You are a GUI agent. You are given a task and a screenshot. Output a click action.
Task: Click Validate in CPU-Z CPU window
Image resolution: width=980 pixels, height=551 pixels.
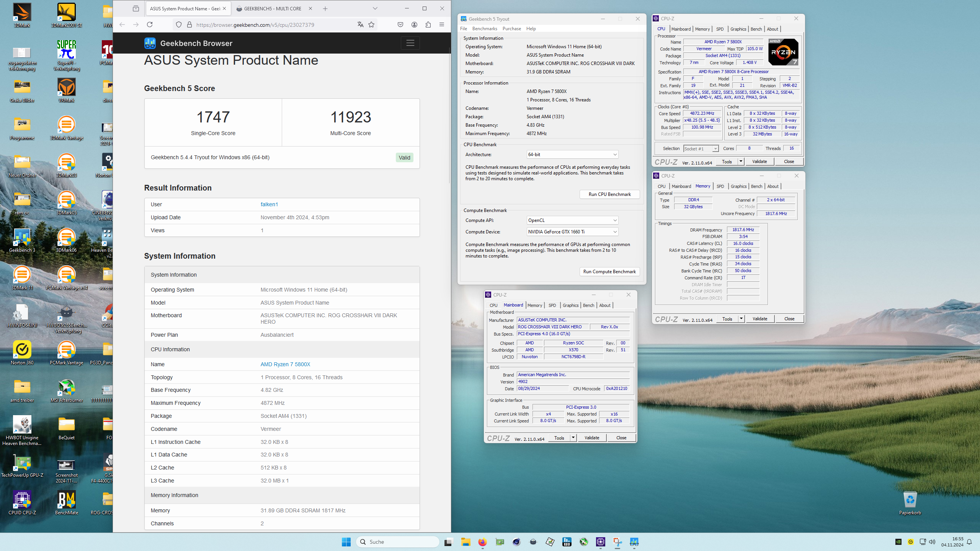point(759,161)
